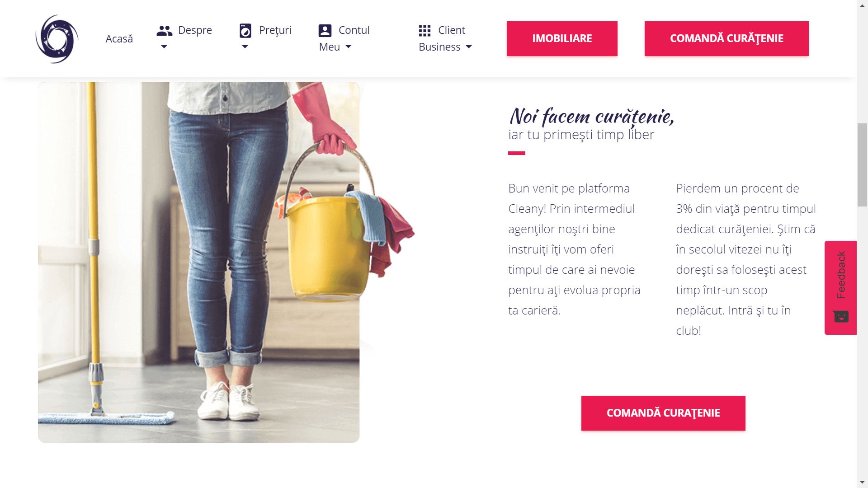Click the people icon next to Despre
The height and width of the screenshot is (488, 868).
[x=165, y=30]
